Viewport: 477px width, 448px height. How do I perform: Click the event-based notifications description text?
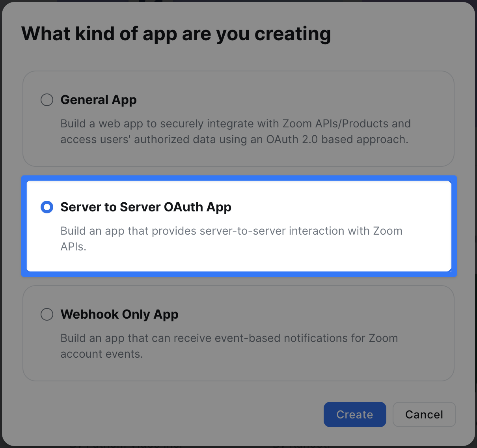point(229,338)
